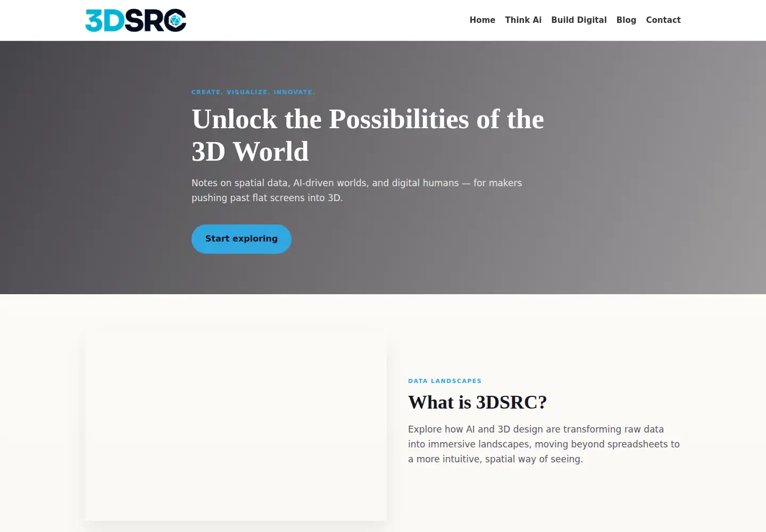Click the Start exploring button

click(242, 239)
